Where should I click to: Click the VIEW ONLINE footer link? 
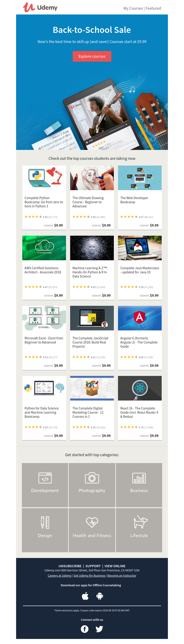click(x=115, y=566)
